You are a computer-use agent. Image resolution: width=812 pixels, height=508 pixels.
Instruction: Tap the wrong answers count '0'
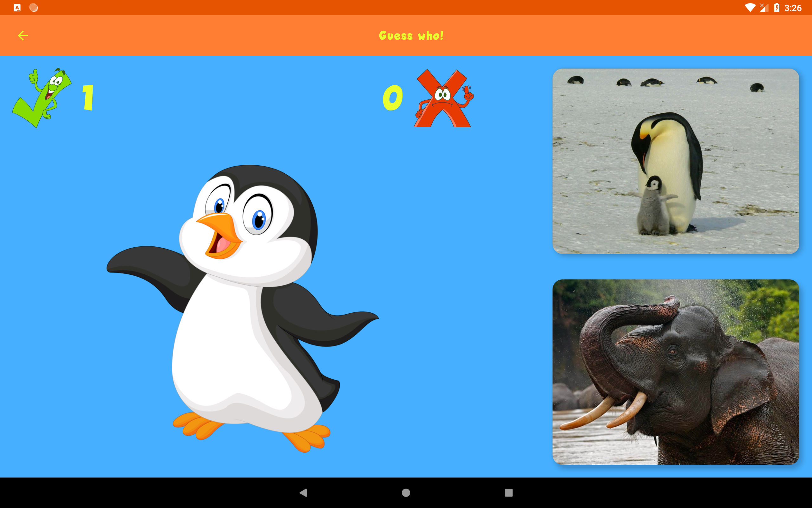pos(393,97)
